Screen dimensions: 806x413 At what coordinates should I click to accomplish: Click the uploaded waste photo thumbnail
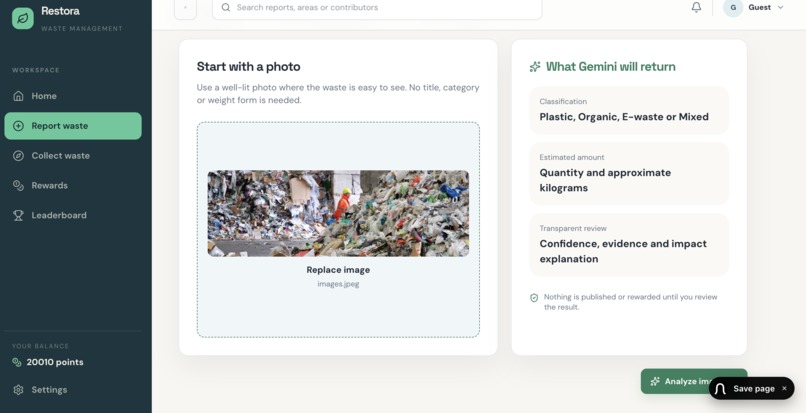pyautogui.click(x=338, y=213)
